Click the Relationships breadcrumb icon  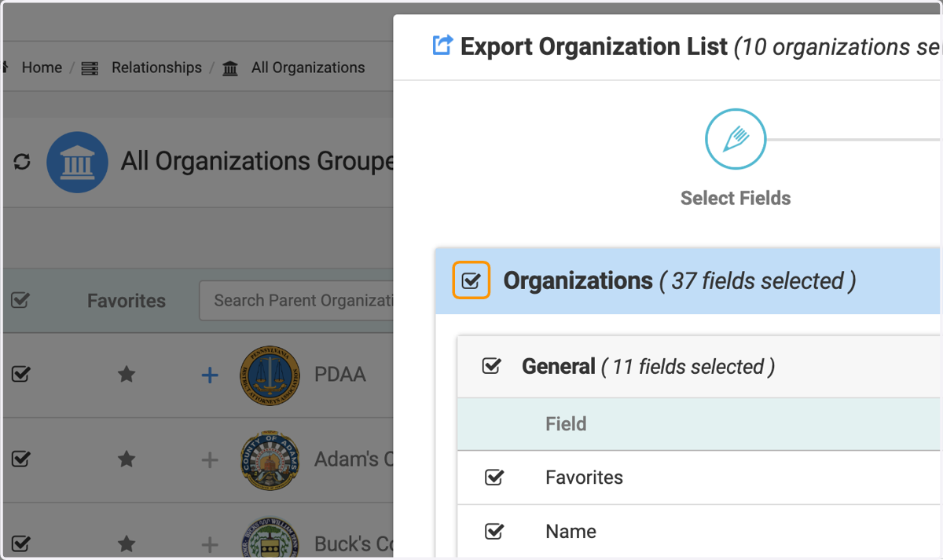pos(90,68)
